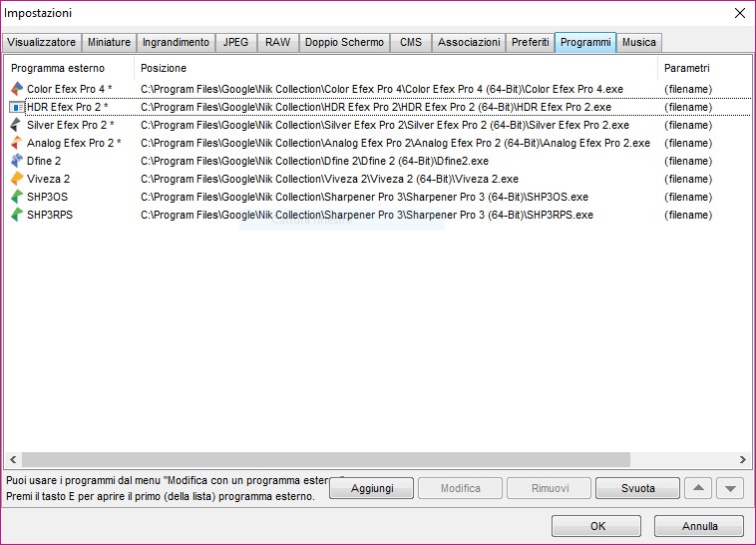Open the CMS tab
The width and height of the screenshot is (756, 545).
tap(411, 42)
